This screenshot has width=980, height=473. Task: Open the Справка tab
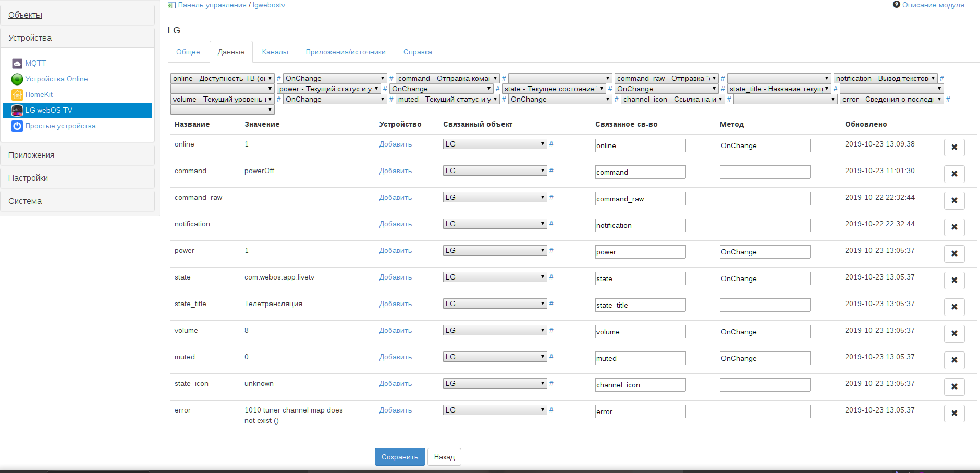418,52
